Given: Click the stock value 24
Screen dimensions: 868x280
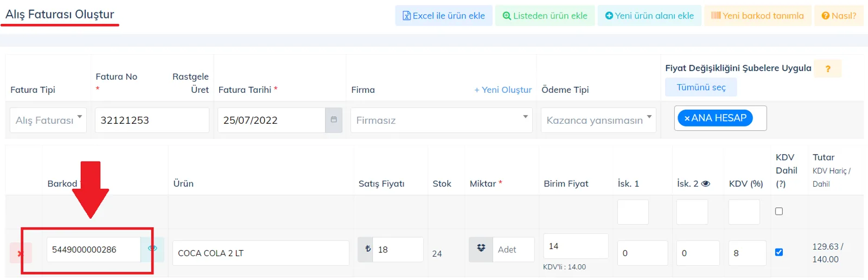Looking at the screenshot, I should pyautogui.click(x=437, y=253).
